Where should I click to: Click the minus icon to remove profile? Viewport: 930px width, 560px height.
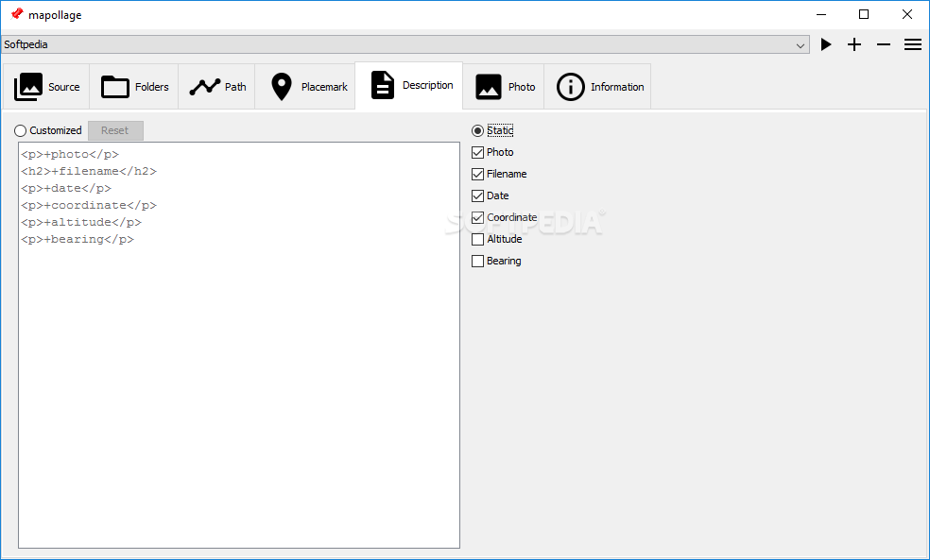[884, 44]
